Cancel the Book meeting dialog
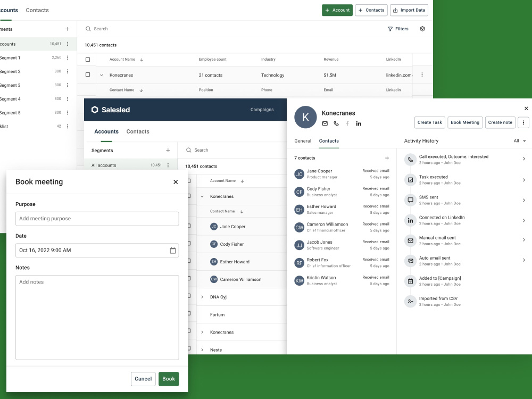This screenshot has height=399, width=532. 143,379
